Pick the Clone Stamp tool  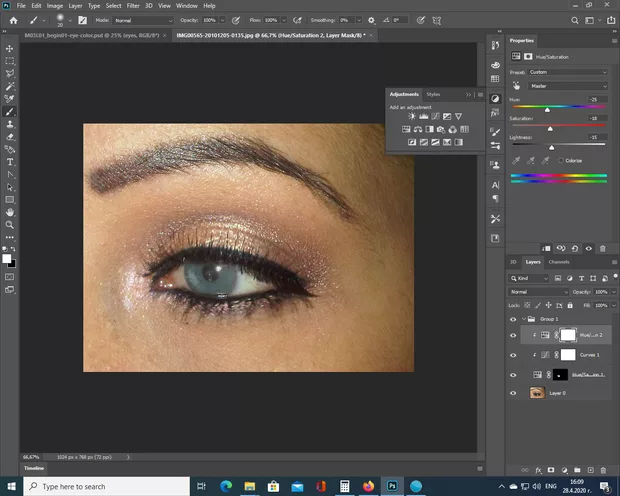10,124
